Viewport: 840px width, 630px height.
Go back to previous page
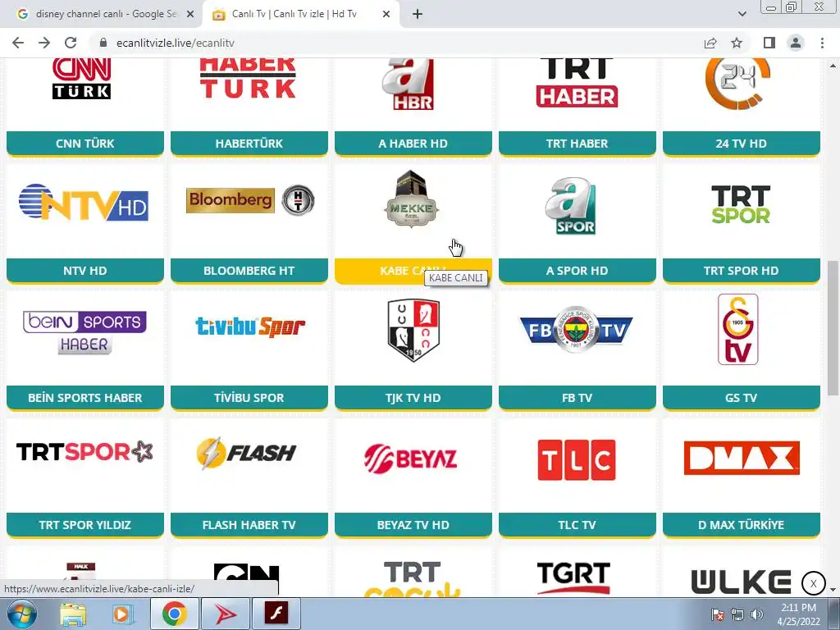18,43
